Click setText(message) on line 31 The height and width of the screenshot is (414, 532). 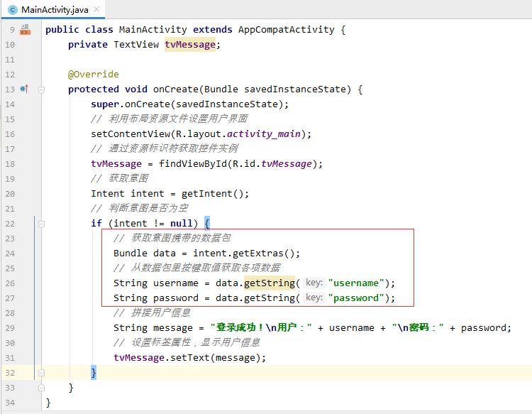(x=215, y=358)
